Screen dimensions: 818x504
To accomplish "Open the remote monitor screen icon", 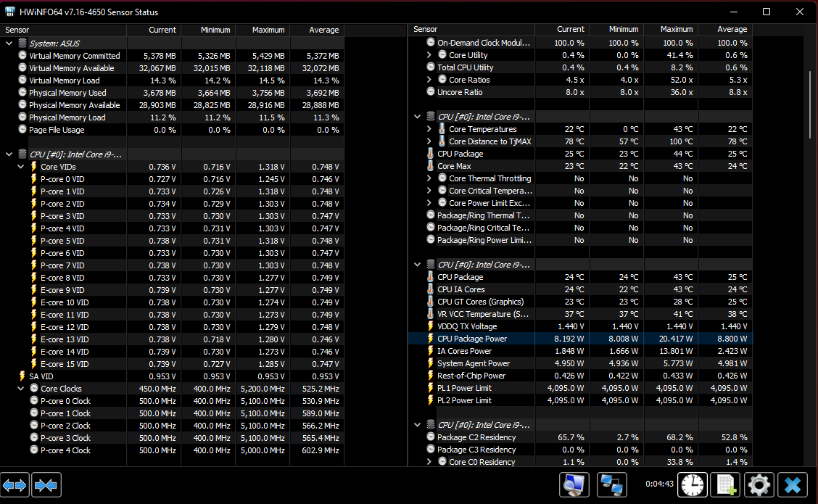I will (x=574, y=485).
